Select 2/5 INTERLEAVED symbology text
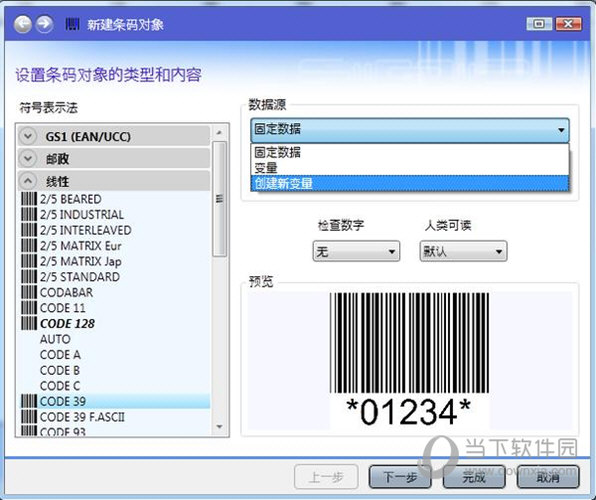This screenshot has height=500, width=596. click(x=86, y=230)
